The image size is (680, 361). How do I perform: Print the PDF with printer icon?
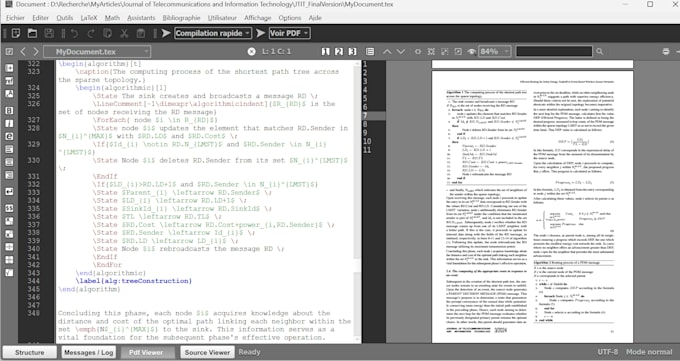point(666,52)
